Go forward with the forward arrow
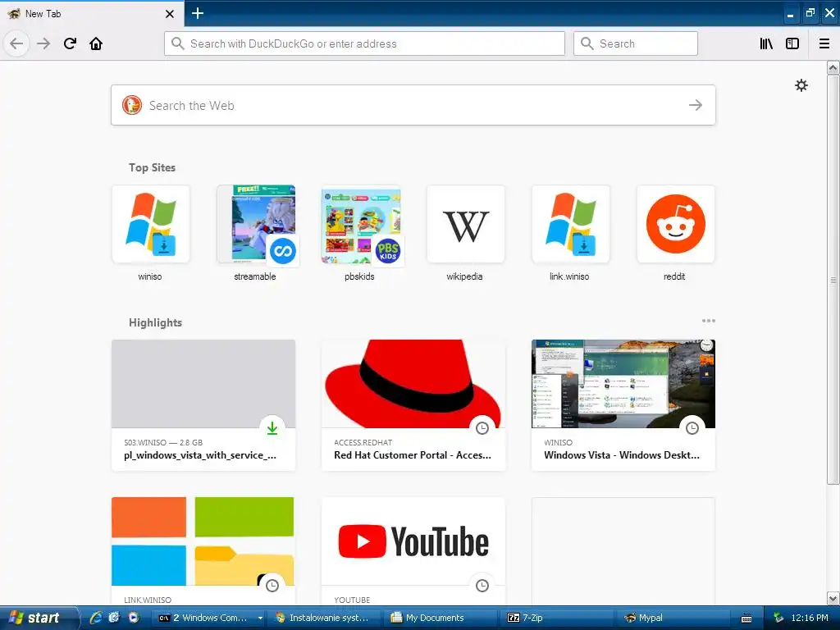The height and width of the screenshot is (630, 840). click(x=43, y=43)
